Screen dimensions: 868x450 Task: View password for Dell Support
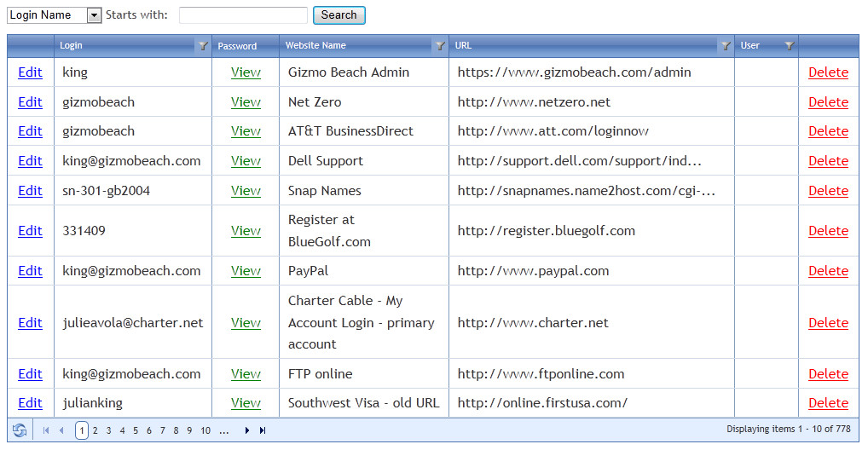click(246, 161)
